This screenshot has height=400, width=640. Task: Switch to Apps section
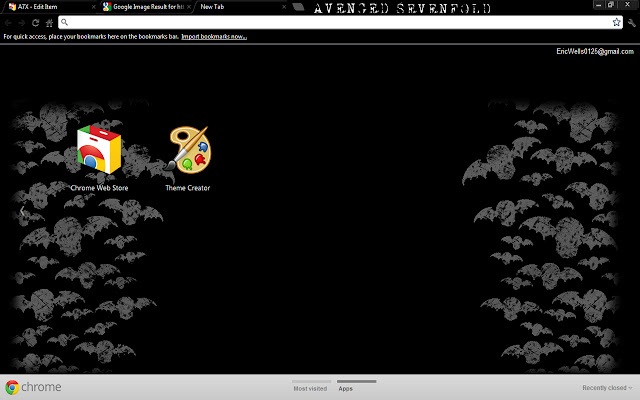click(356, 386)
